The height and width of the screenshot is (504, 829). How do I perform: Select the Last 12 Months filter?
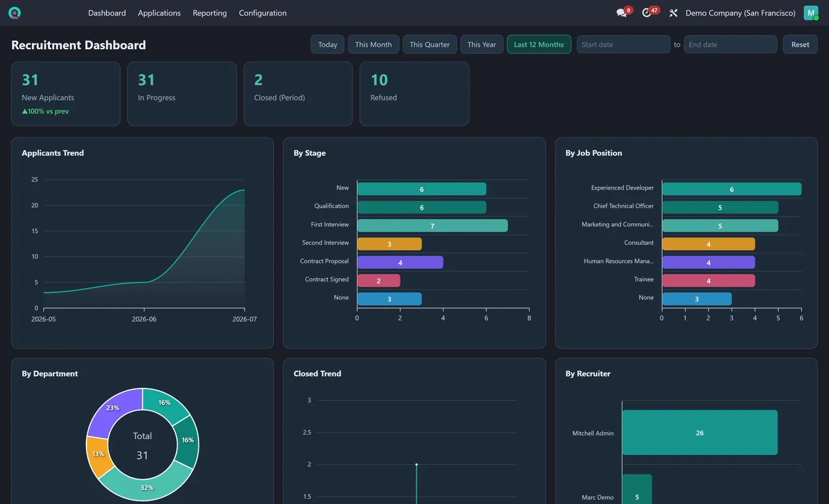539,44
